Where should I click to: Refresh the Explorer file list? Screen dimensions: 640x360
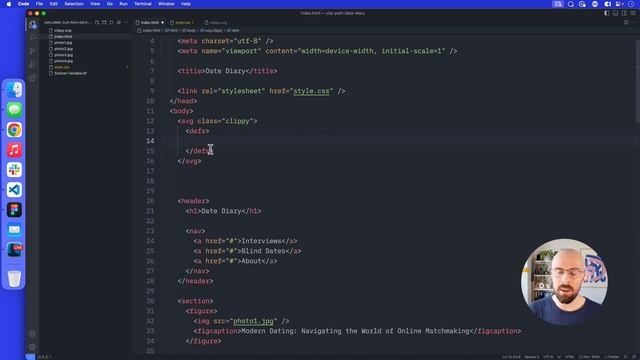tap(111, 22)
